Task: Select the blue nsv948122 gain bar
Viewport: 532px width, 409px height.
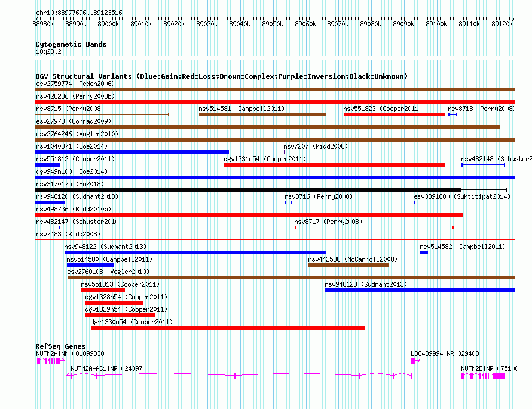Action: pyautogui.click(x=195, y=253)
